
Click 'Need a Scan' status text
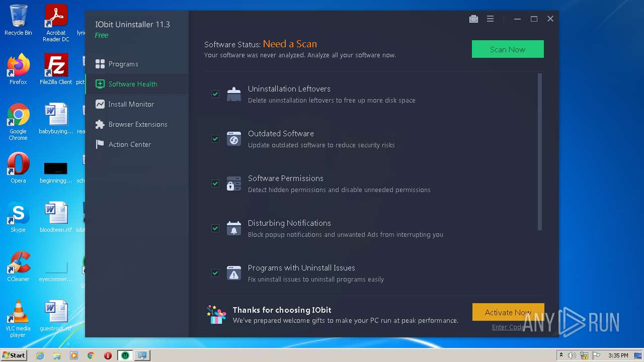coord(290,44)
